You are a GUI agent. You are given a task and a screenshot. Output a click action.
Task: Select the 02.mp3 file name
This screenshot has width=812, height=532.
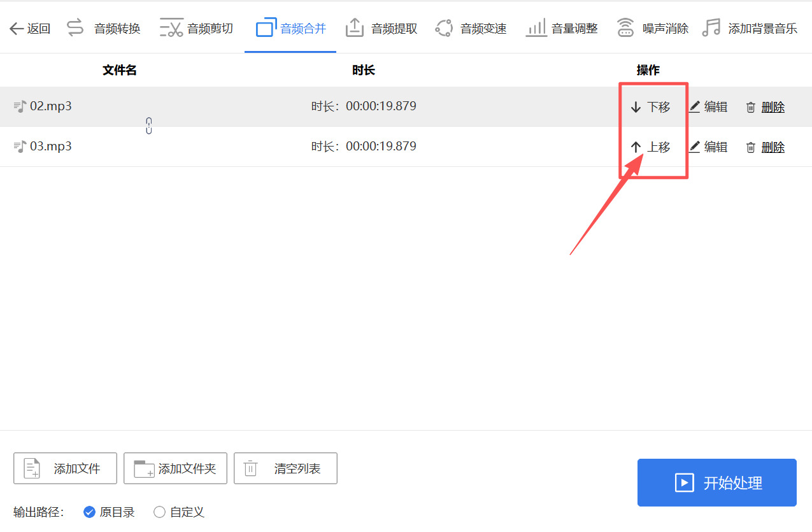point(51,106)
